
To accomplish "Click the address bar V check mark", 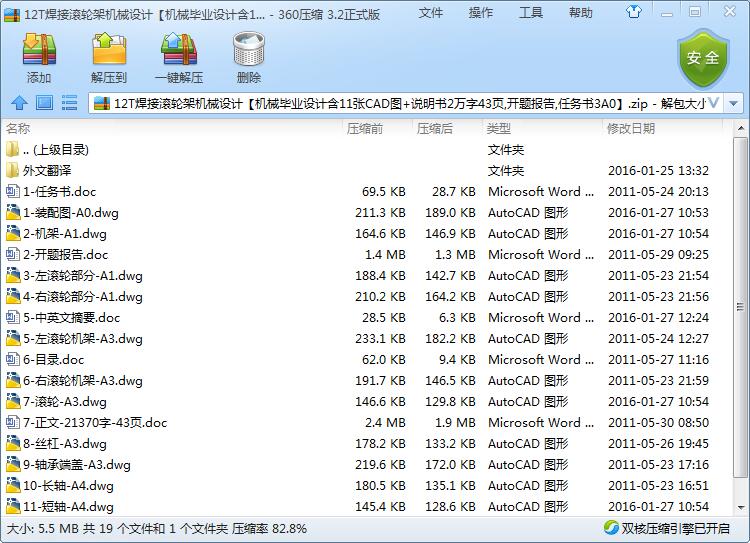I will [713, 103].
